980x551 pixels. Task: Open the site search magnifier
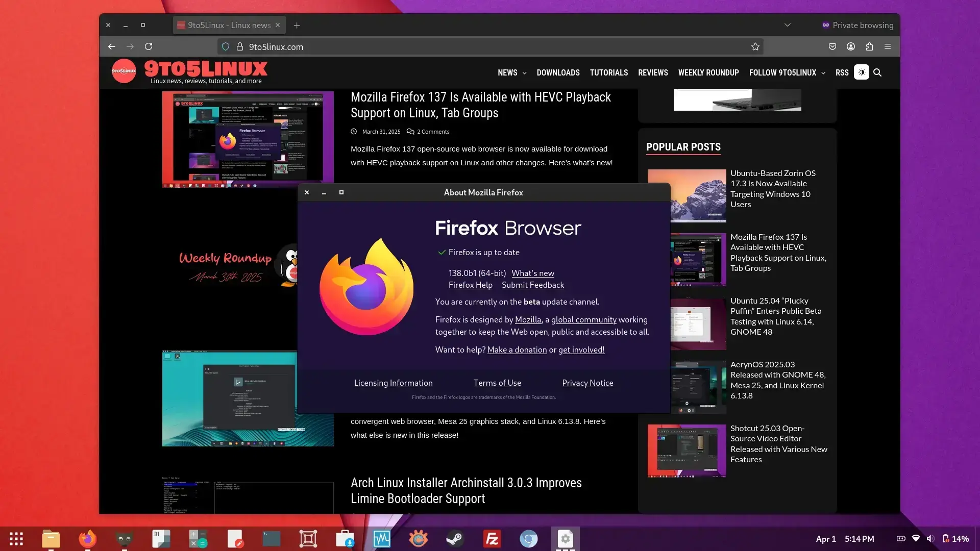[x=877, y=72]
